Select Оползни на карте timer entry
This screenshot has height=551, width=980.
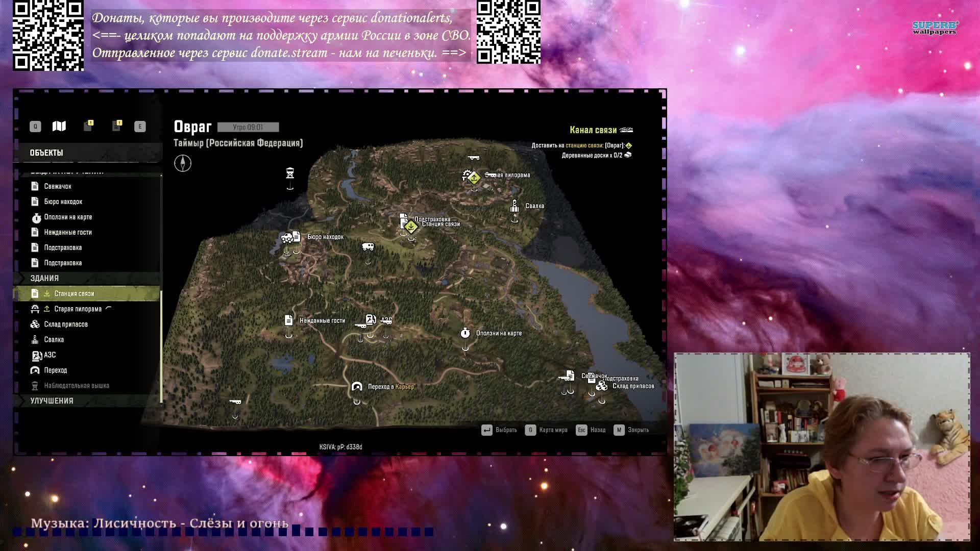click(x=68, y=217)
